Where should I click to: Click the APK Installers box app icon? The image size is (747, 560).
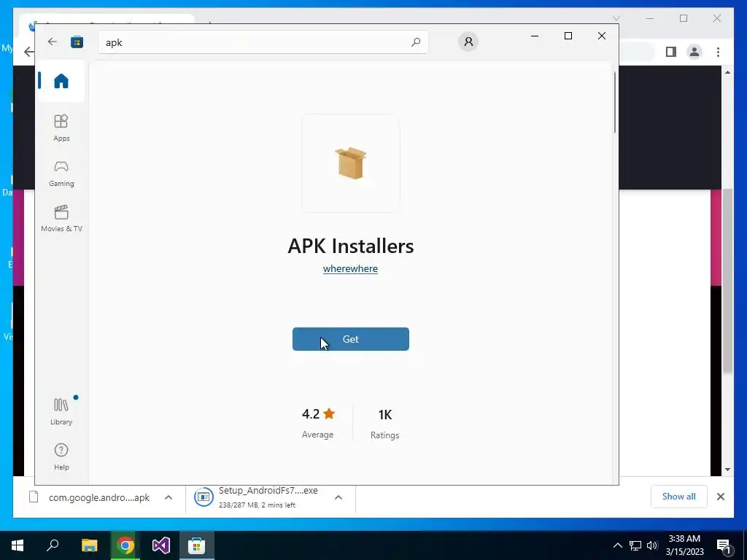click(351, 163)
